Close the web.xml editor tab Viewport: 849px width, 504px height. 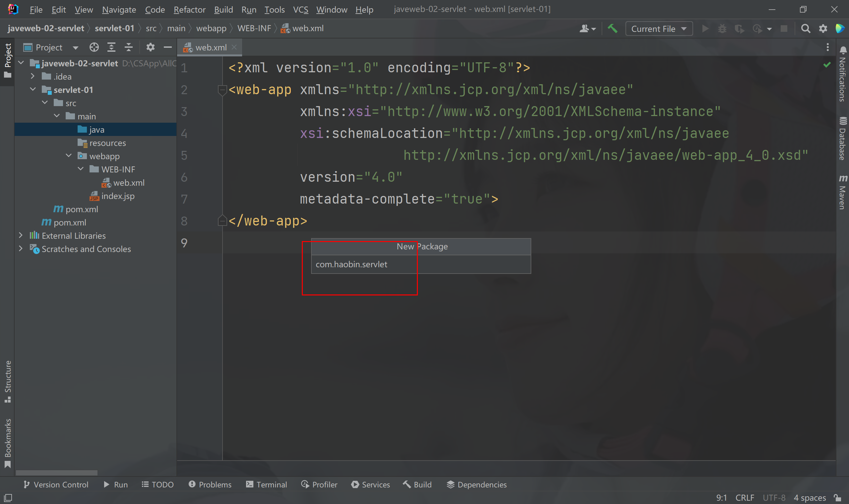point(234,47)
